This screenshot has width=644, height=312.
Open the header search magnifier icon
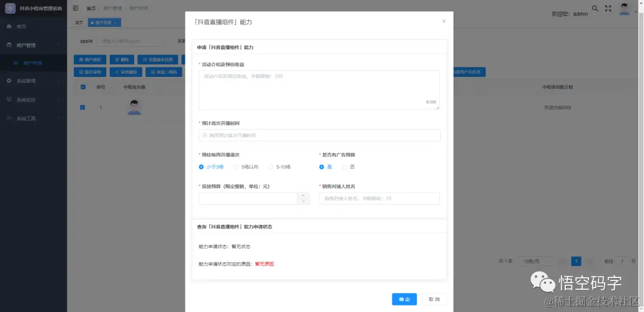click(x=595, y=8)
